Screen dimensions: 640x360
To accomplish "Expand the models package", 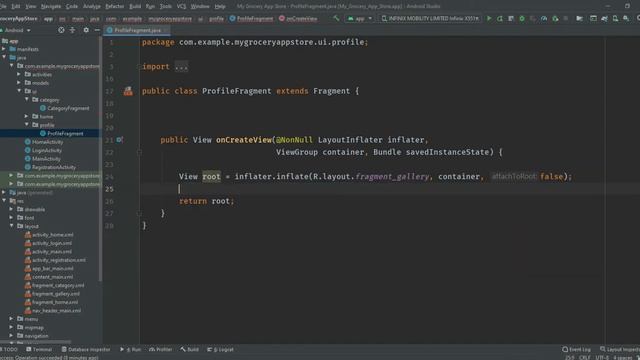I will (x=19, y=83).
